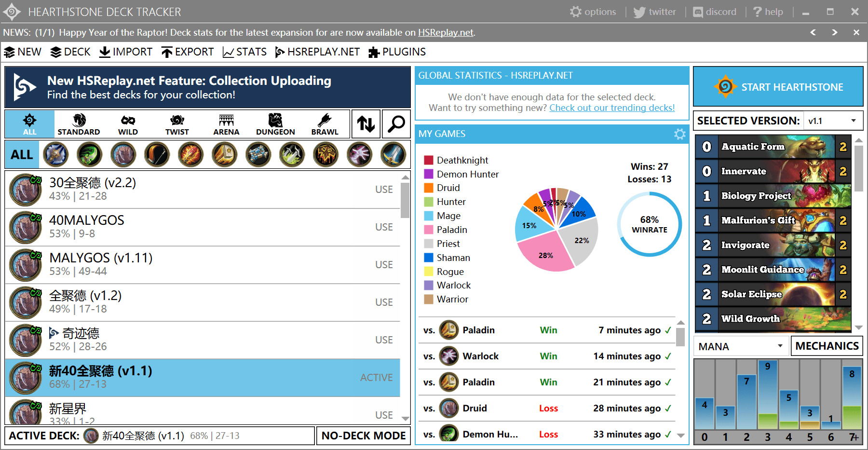Viewport: 868px width, 450px height.
Task: Select the STANDARD format filter
Action: 79,124
